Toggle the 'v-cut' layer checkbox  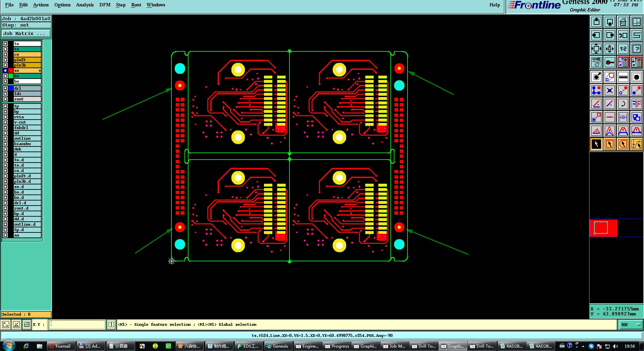click(5, 122)
